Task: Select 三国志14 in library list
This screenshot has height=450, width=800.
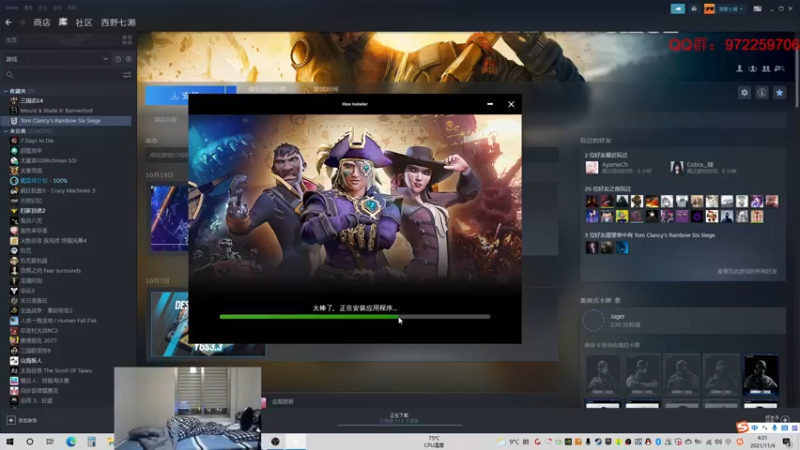Action: 32,101
